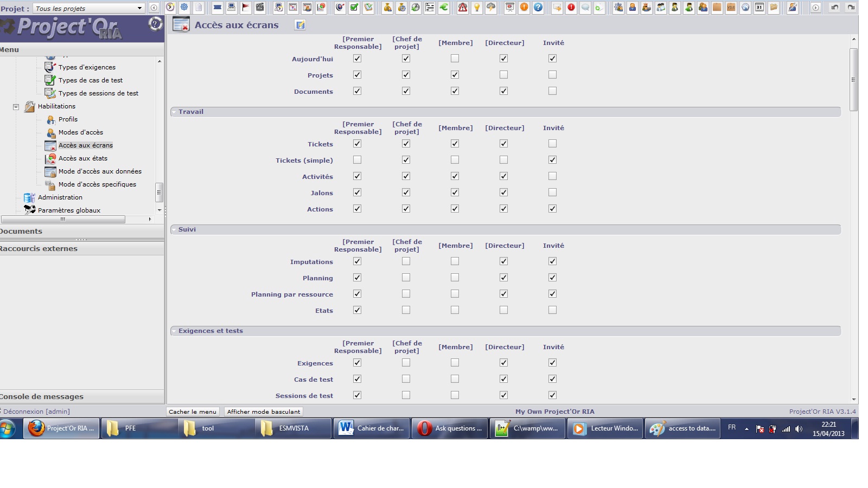Open the calendar icon showing 31
This screenshot has width=868, height=488.
759,8
